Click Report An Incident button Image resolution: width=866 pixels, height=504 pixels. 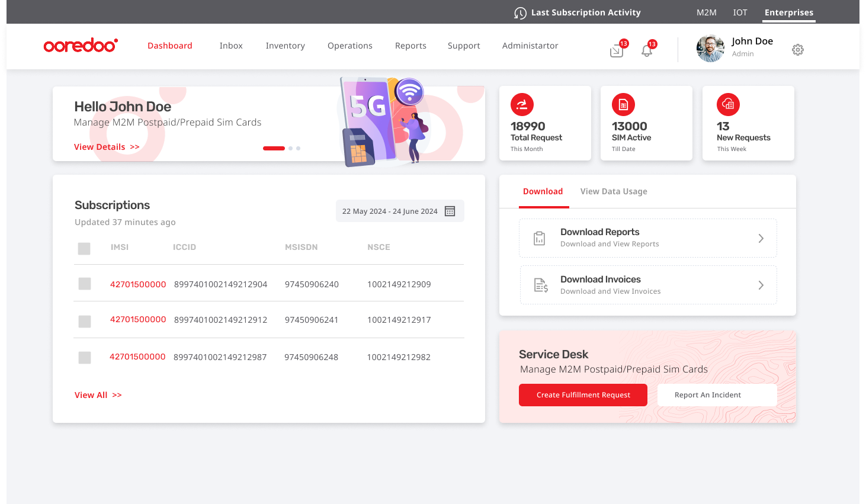[x=717, y=395]
